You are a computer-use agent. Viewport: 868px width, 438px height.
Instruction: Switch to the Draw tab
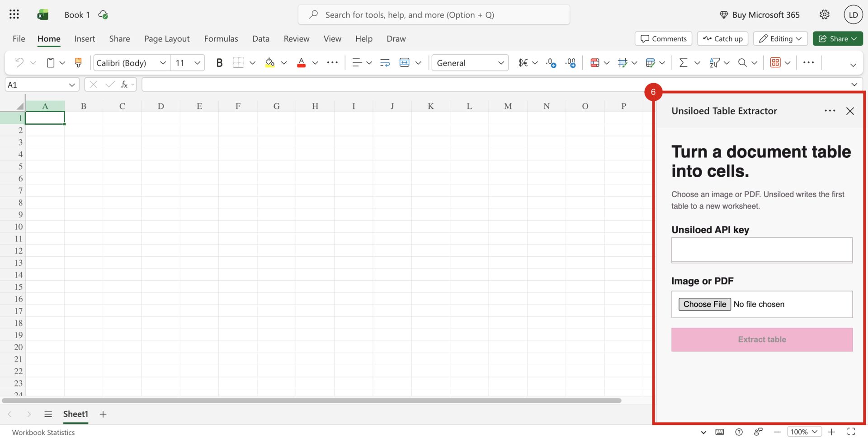point(396,39)
